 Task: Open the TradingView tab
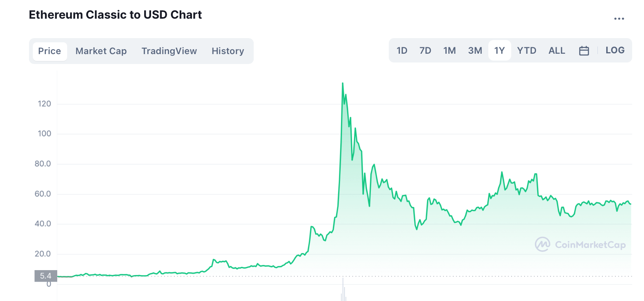[169, 51]
